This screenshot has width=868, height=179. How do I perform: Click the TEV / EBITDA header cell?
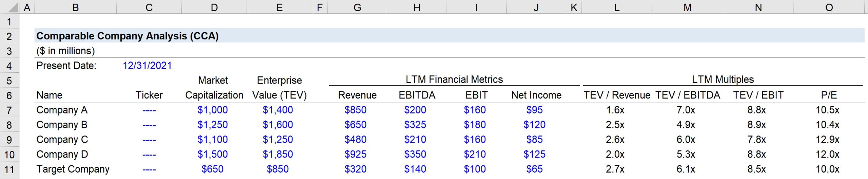click(x=688, y=95)
